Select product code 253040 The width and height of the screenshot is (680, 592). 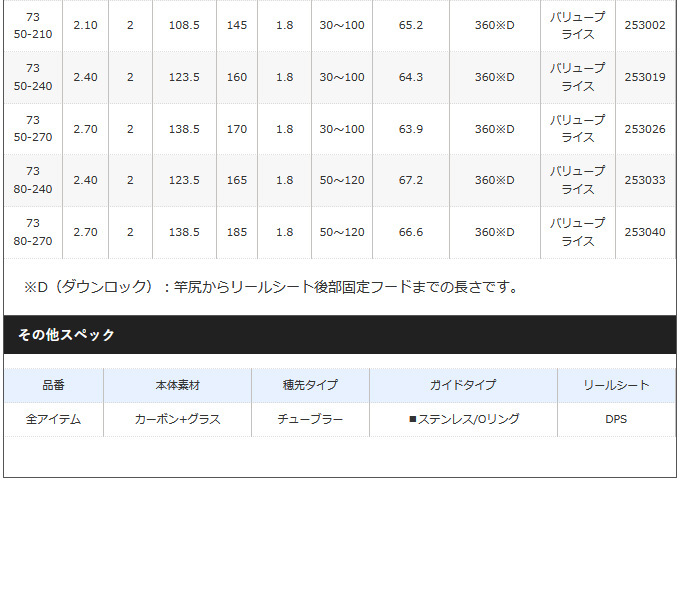click(x=645, y=232)
